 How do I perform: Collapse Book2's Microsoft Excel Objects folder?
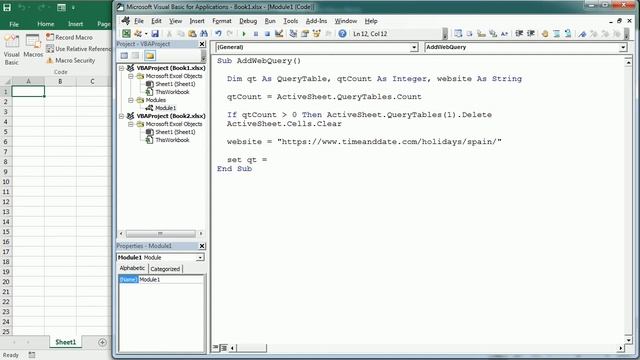coord(131,124)
